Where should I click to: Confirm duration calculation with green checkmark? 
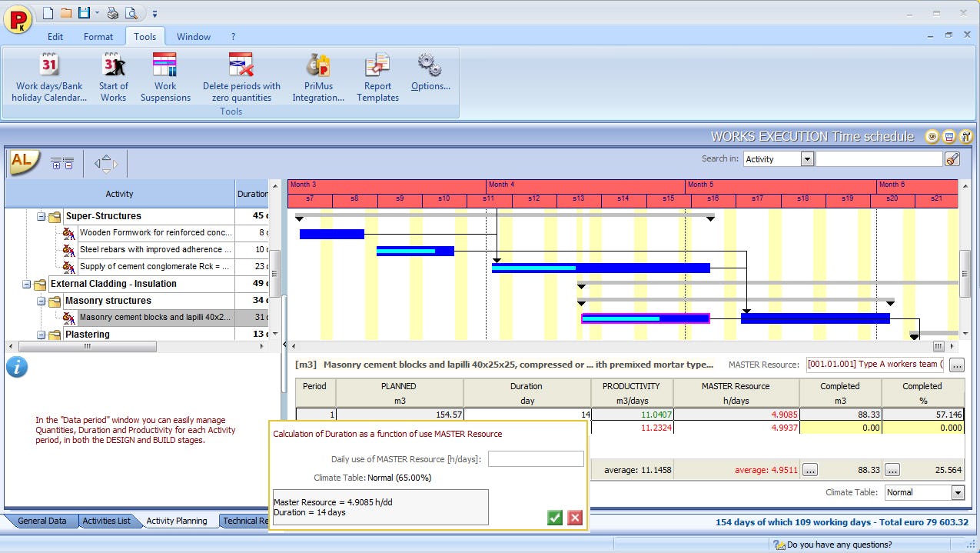[x=554, y=518]
